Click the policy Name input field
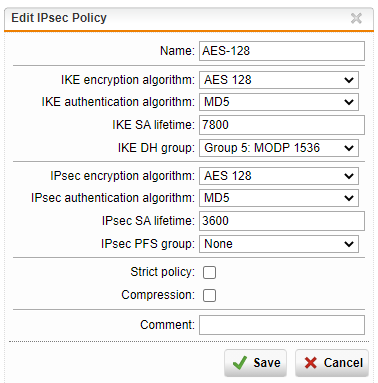This screenshot has height=383, width=378. pyautogui.click(x=282, y=51)
